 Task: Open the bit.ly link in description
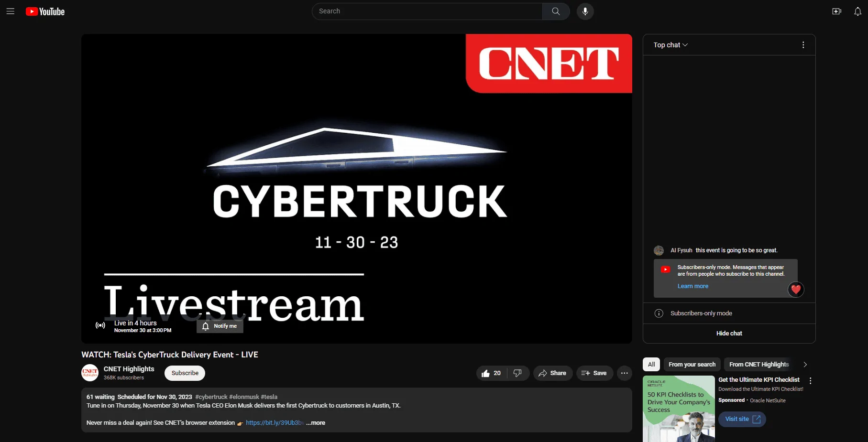[x=275, y=423]
